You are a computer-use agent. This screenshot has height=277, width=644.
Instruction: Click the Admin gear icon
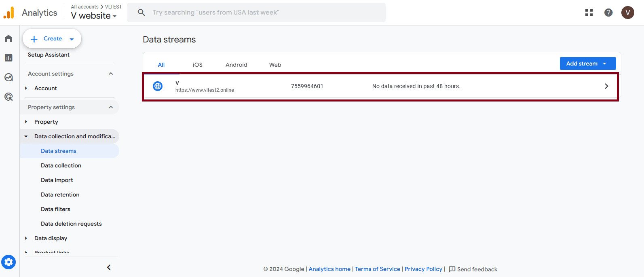point(8,262)
